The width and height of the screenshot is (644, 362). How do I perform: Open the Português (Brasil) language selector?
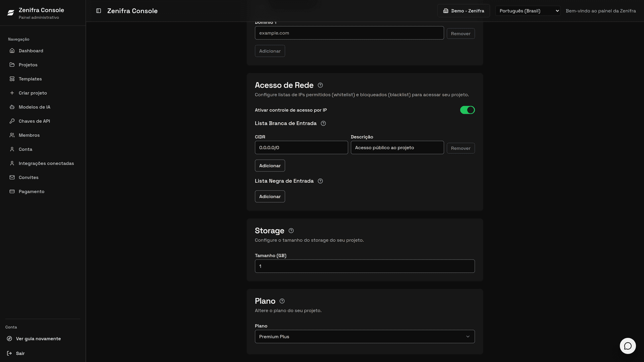click(528, 11)
